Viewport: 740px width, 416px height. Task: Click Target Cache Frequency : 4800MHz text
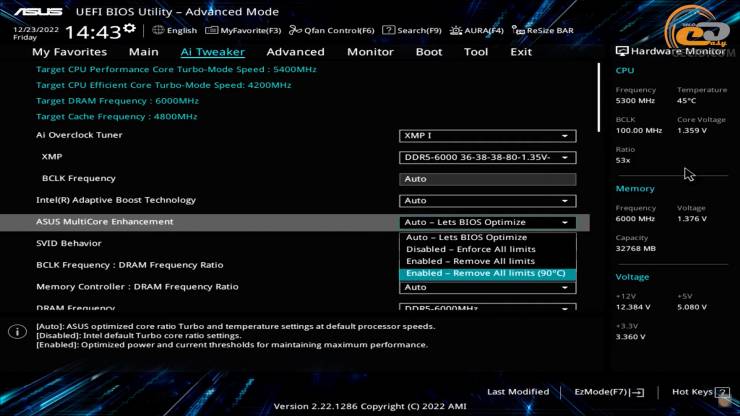coord(117,116)
